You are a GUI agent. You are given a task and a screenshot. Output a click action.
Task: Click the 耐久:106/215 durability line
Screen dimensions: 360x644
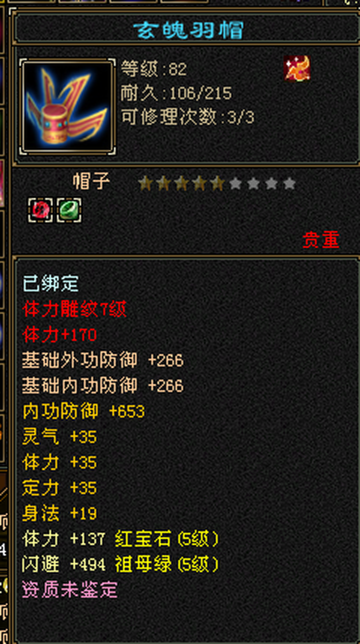[x=176, y=94]
